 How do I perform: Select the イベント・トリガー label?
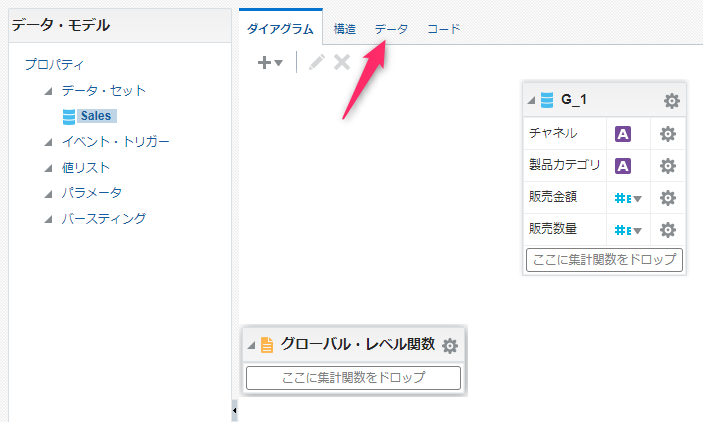(x=115, y=142)
